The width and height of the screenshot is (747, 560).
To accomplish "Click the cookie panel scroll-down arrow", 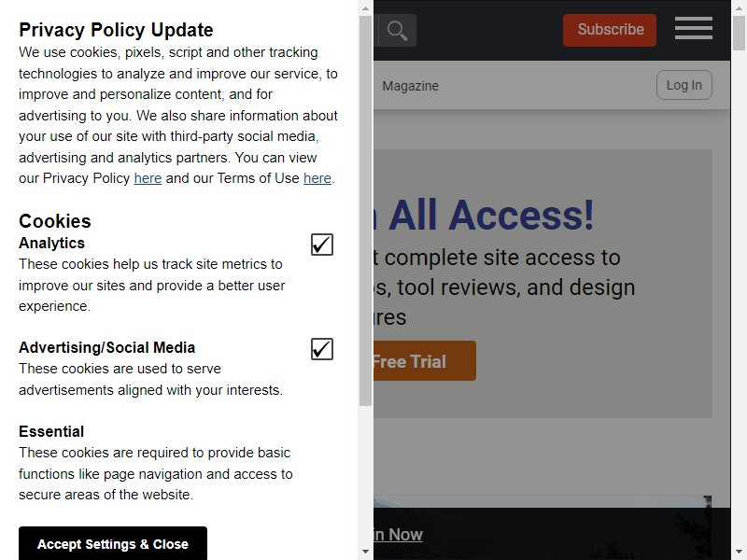I will pos(365,552).
